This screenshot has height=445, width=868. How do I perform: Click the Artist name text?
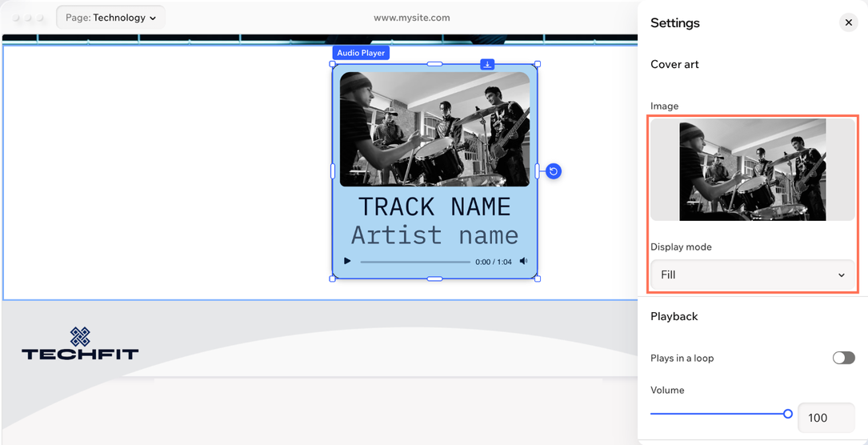(x=434, y=235)
